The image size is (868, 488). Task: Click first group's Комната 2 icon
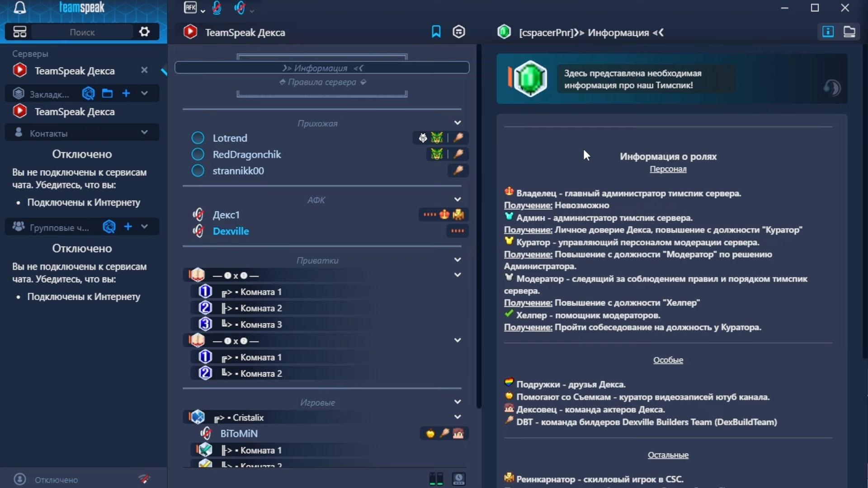click(205, 308)
